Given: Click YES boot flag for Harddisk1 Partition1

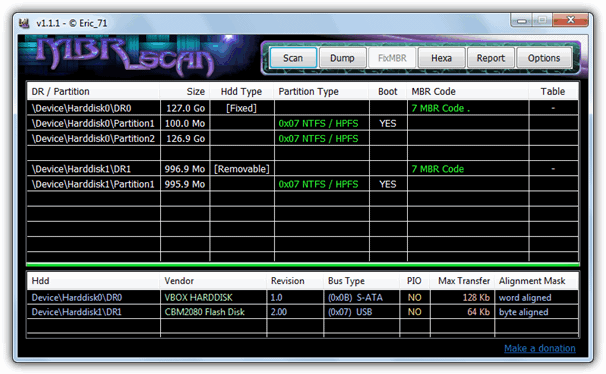Looking at the screenshot, I should point(388,184).
